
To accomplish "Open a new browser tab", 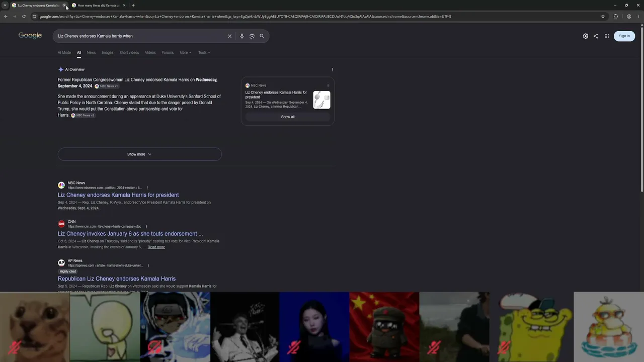I will (x=133, y=6).
